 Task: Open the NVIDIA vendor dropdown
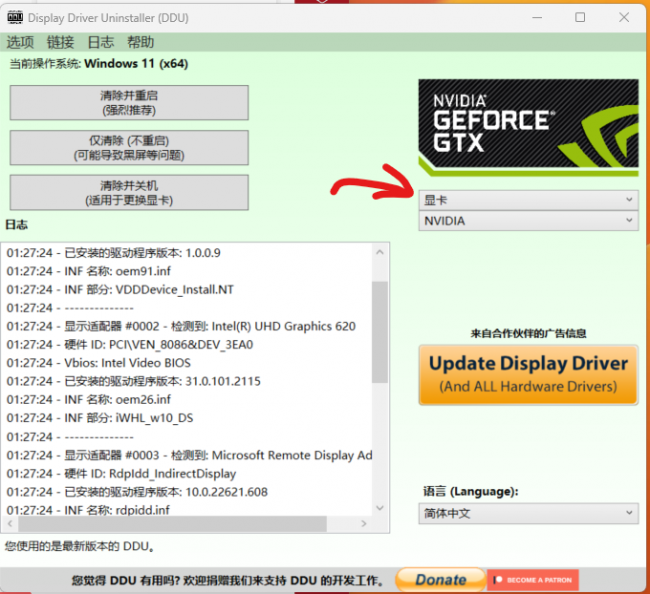tap(528, 221)
